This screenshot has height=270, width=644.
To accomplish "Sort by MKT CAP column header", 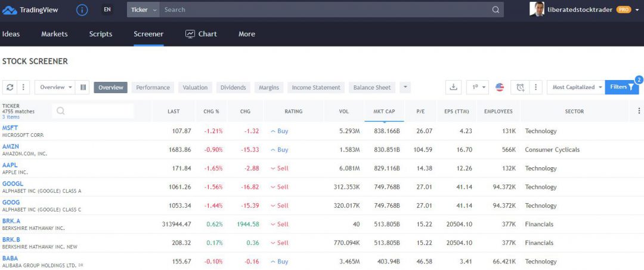I will [x=384, y=111].
